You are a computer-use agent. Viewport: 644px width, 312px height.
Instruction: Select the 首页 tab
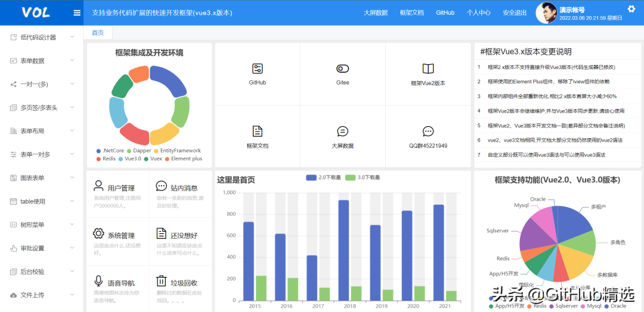[98, 33]
